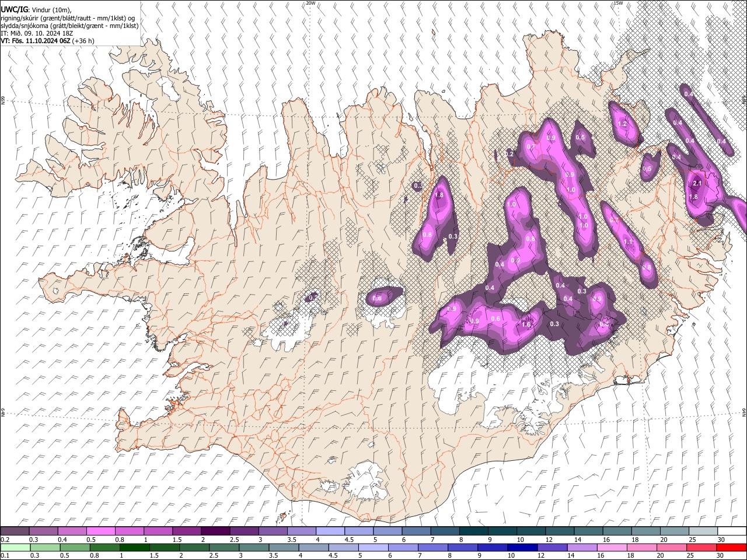Select the 3–3.5 swatch in the upper legend
Viewport: 747px width, 560px height.
pyautogui.click(x=273, y=531)
